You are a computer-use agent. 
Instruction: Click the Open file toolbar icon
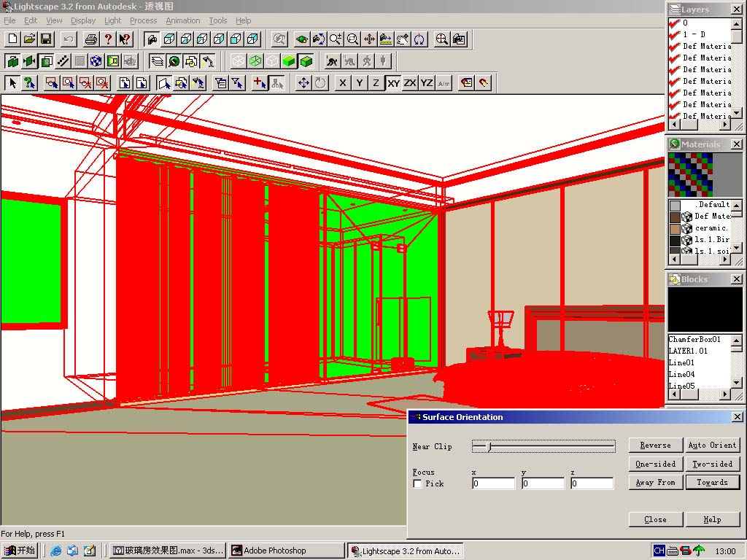click(29, 39)
